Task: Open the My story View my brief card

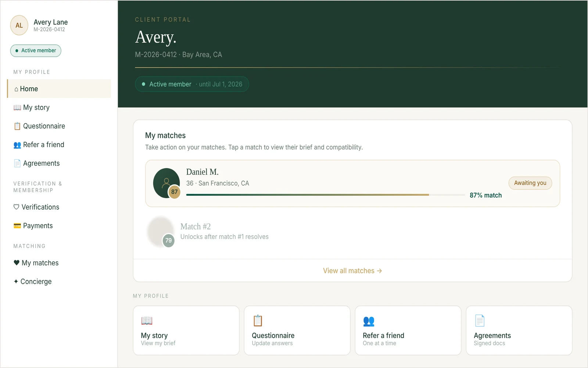Action: [186, 330]
